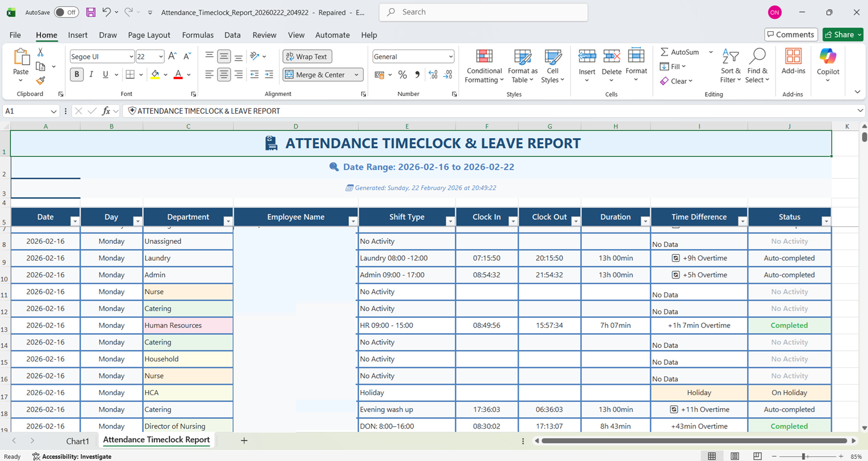Toggle the AutoSave switch on
This screenshot has width=868, height=461.
(x=65, y=12)
